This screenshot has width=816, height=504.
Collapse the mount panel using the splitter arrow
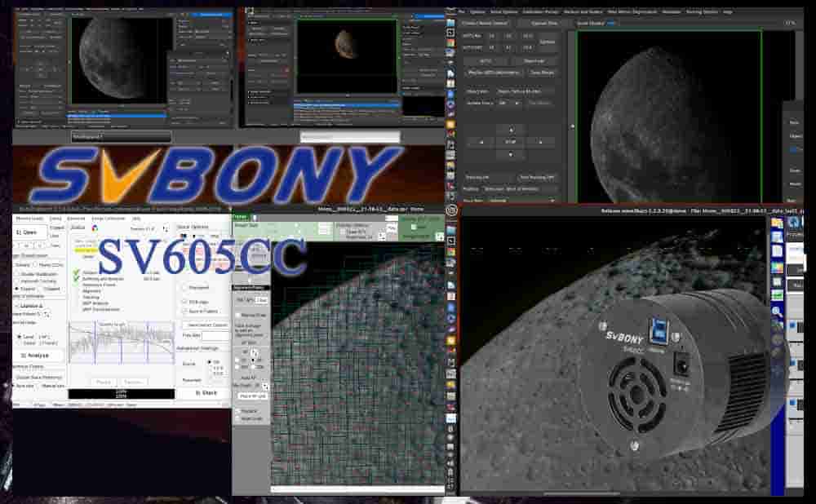click(x=571, y=126)
